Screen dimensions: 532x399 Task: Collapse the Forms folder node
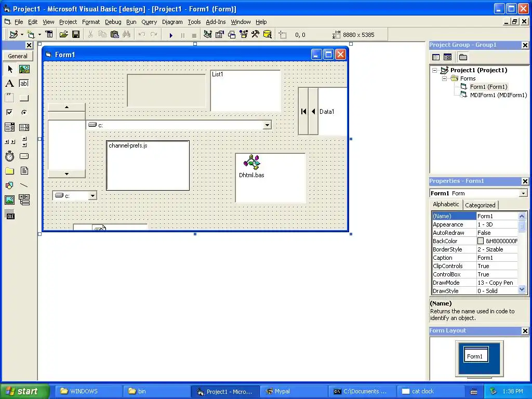pos(445,78)
